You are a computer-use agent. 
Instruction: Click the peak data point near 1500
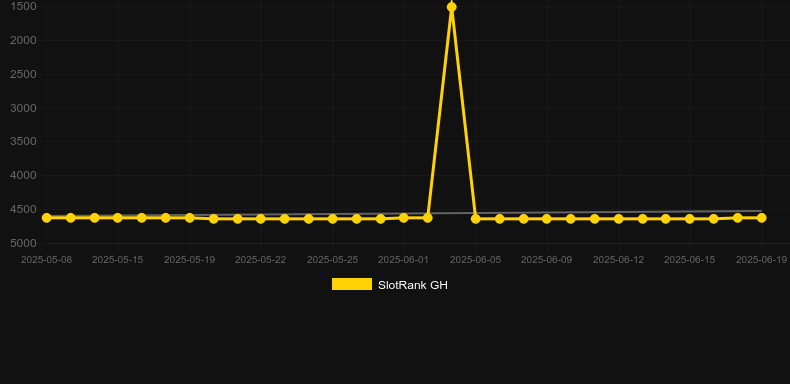[x=451, y=7]
